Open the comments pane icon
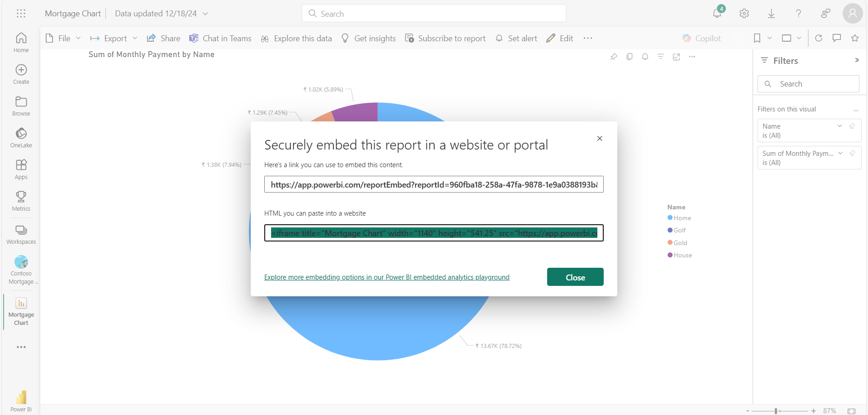Image resolution: width=868 pixels, height=415 pixels. pos(836,38)
